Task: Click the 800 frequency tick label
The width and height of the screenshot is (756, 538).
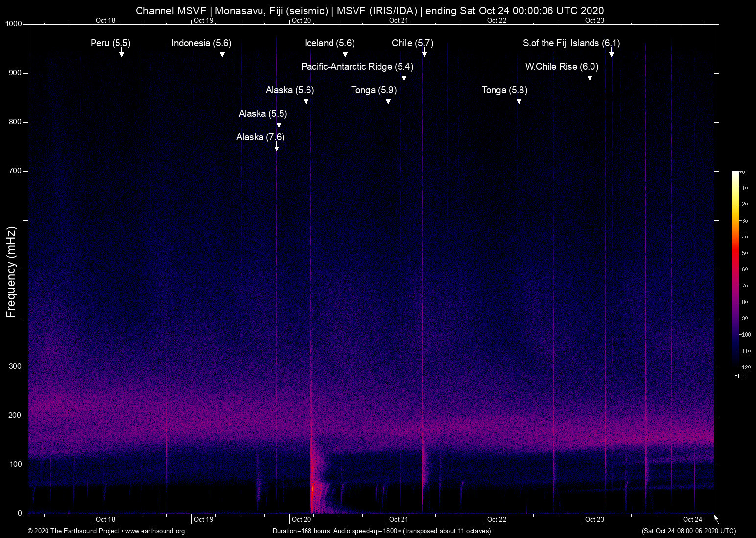Action: tap(16, 122)
